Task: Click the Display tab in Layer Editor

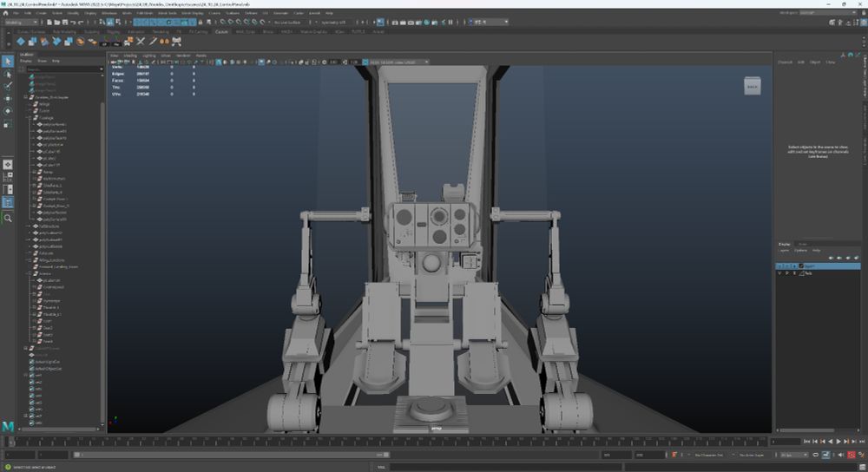Action: [x=784, y=244]
